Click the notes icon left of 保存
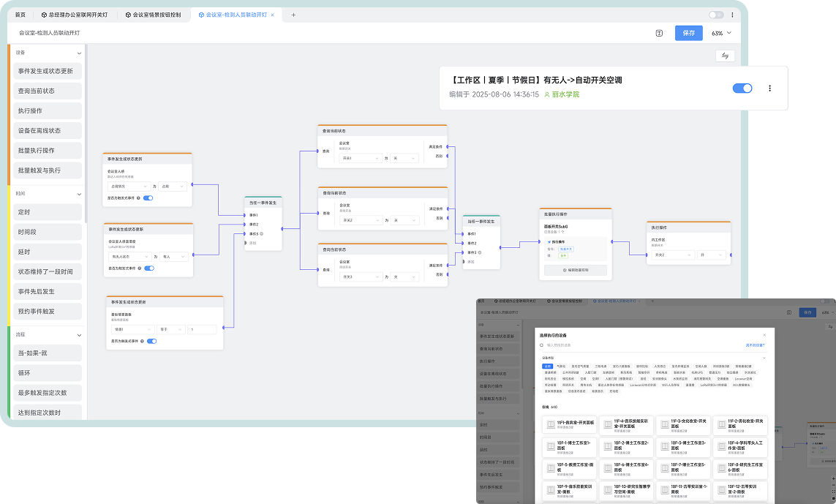Screen dimensions: 836x504 [659, 33]
